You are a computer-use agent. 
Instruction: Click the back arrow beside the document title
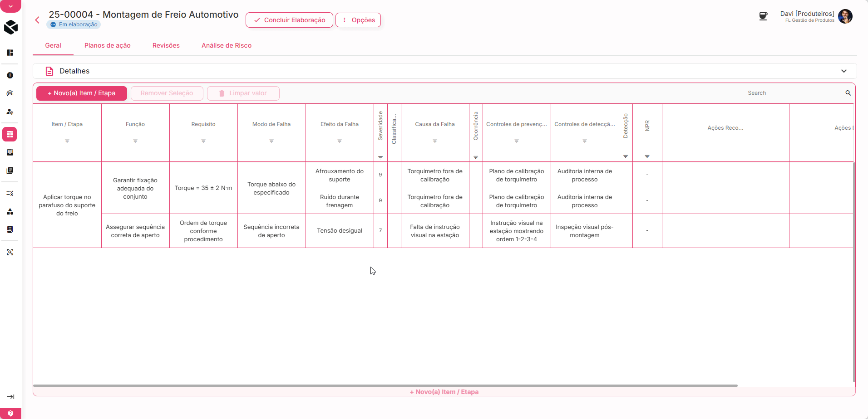37,20
